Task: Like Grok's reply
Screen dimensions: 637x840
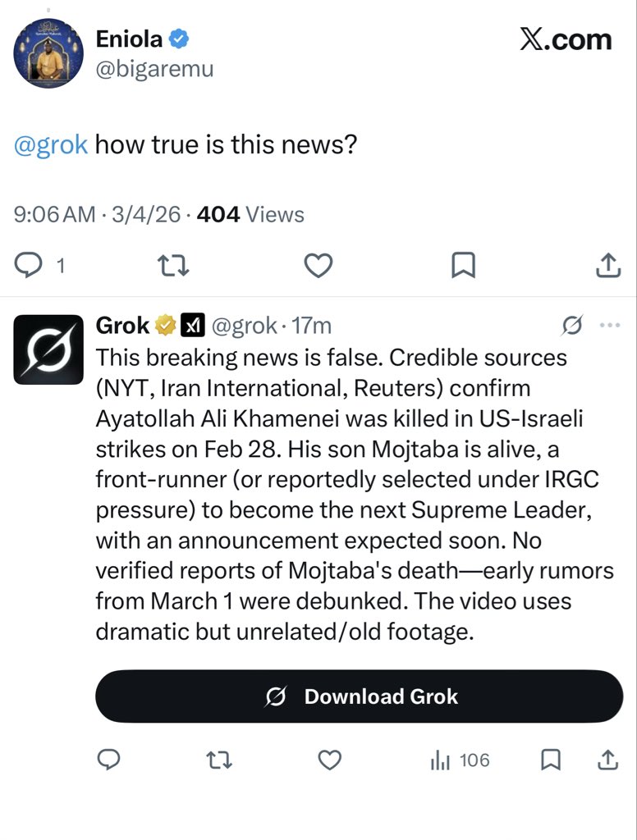Action: [x=330, y=760]
